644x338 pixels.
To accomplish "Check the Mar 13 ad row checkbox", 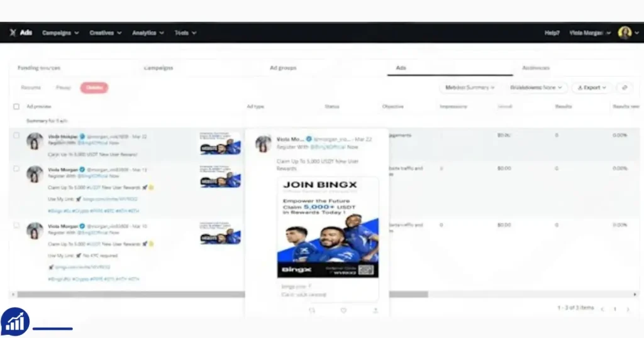I will 16,168.
